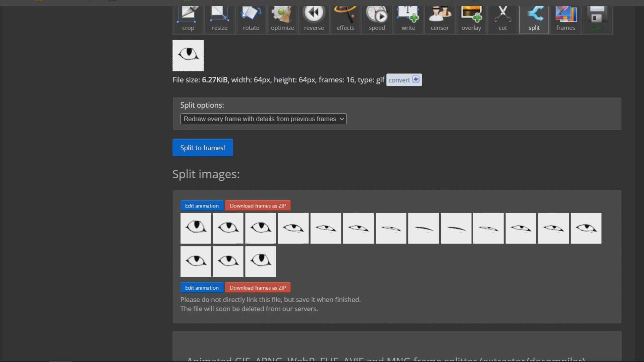
Task: Click bottom Download frames as ZIP
Action: pos(258,288)
